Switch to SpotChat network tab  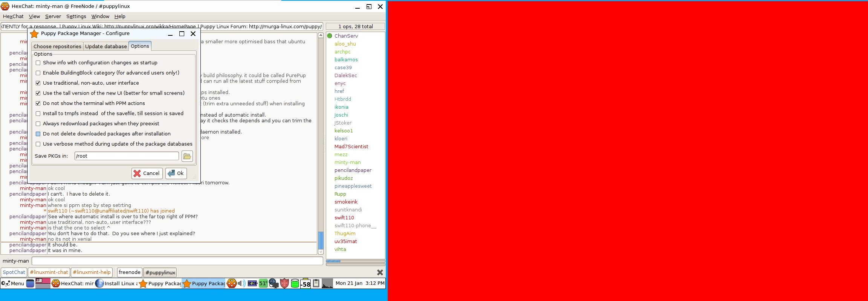point(14,272)
